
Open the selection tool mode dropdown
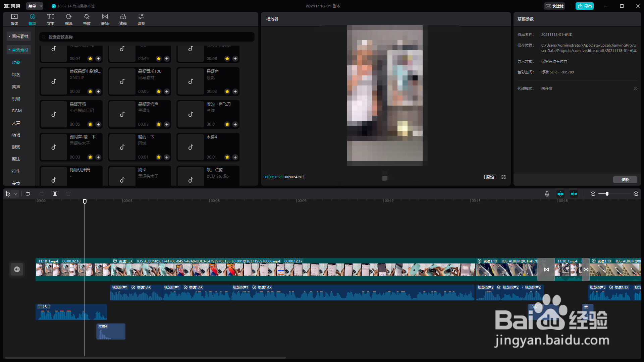[16, 194]
